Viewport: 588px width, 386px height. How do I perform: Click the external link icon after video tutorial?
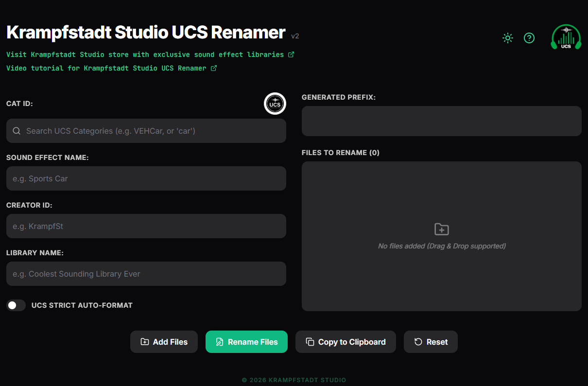pyautogui.click(x=214, y=68)
